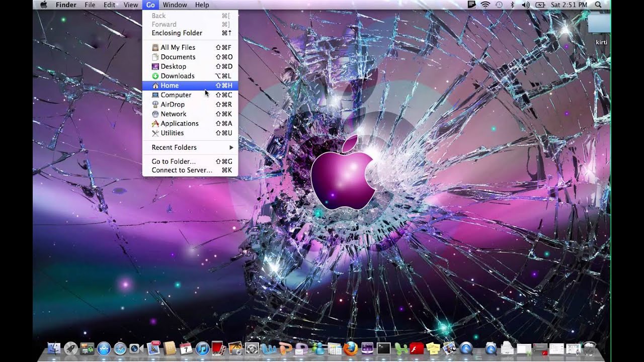The width and height of the screenshot is (644, 362).
Task: Close the open Go menu
Action: pyautogui.click(x=150, y=5)
